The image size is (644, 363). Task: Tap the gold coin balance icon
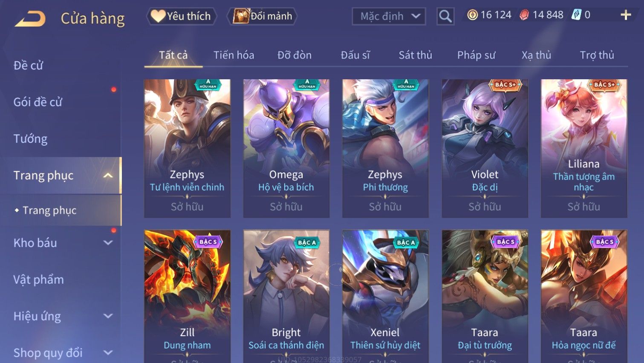(472, 15)
